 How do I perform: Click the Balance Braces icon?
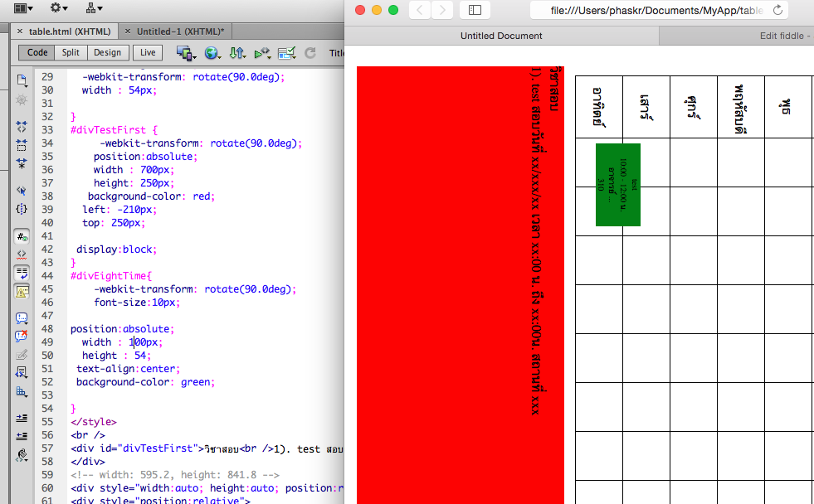(x=22, y=209)
